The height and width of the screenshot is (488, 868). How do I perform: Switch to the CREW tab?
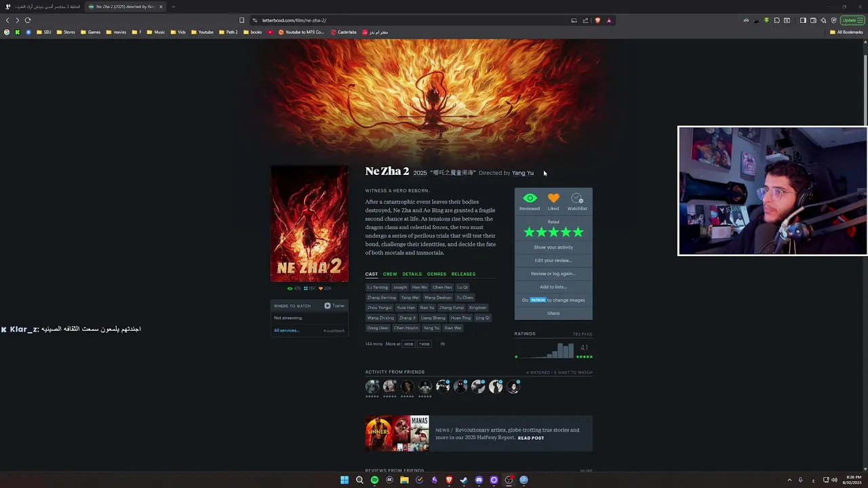click(390, 274)
